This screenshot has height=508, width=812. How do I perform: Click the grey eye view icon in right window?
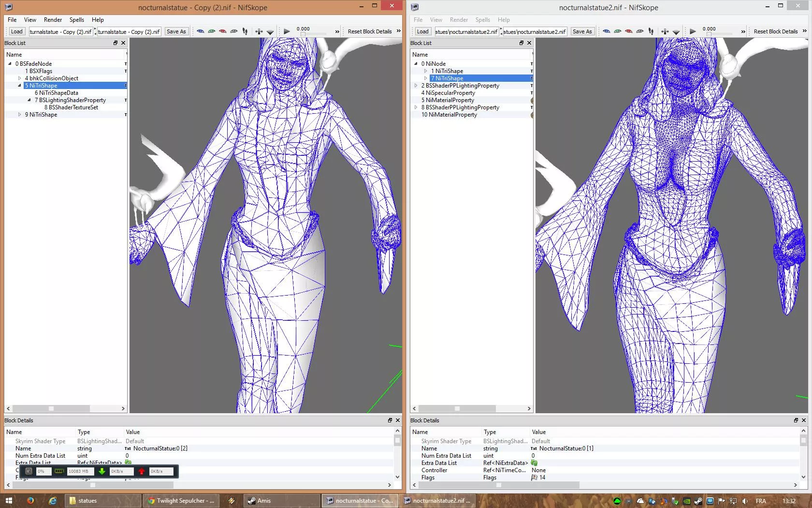pos(640,31)
